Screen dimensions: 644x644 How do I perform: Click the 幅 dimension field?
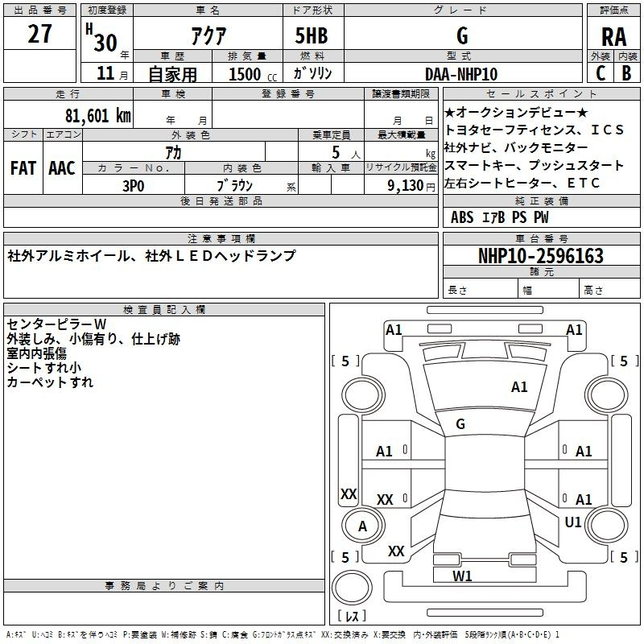pyautogui.click(x=549, y=290)
